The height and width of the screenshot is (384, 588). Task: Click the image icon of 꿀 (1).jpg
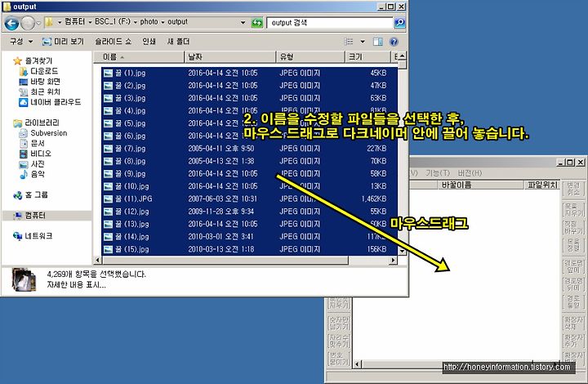click(x=108, y=73)
